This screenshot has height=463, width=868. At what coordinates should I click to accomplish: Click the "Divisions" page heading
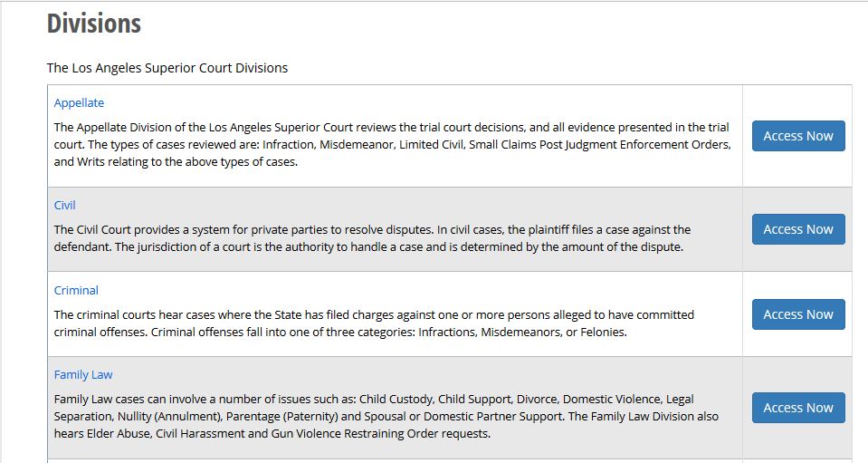[94, 24]
